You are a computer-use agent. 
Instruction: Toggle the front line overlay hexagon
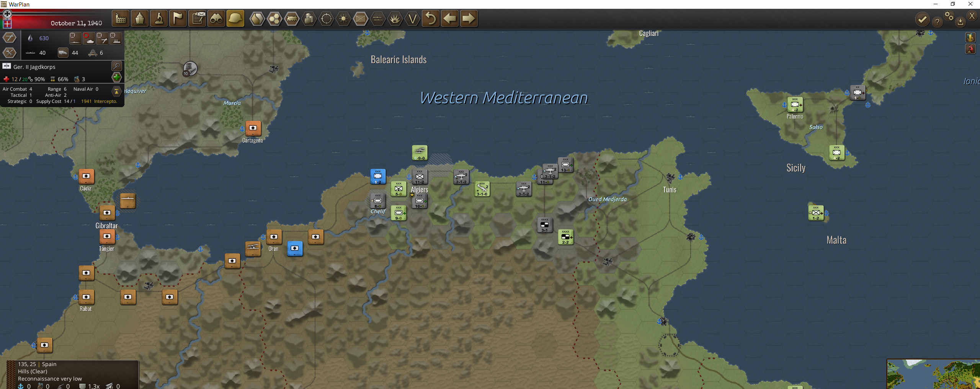click(x=378, y=18)
